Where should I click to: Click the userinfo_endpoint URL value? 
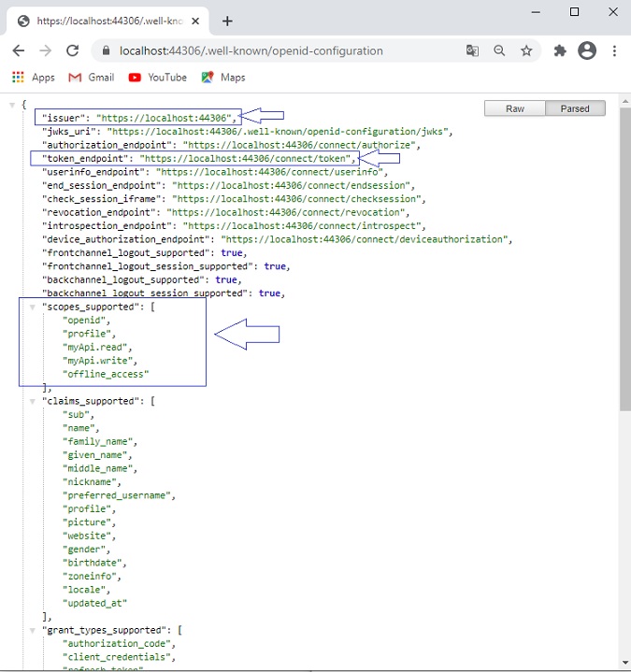tap(269, 172)
